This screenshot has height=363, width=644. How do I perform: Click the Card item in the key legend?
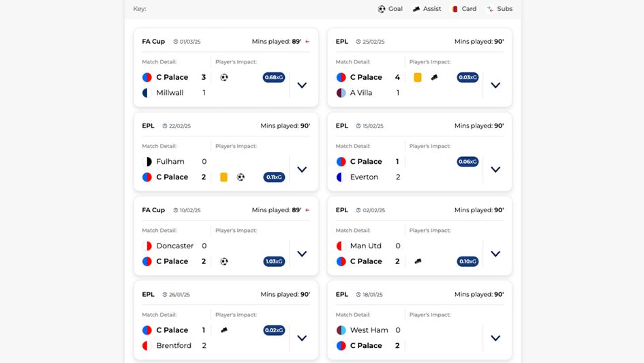click(x=463, y=9)
